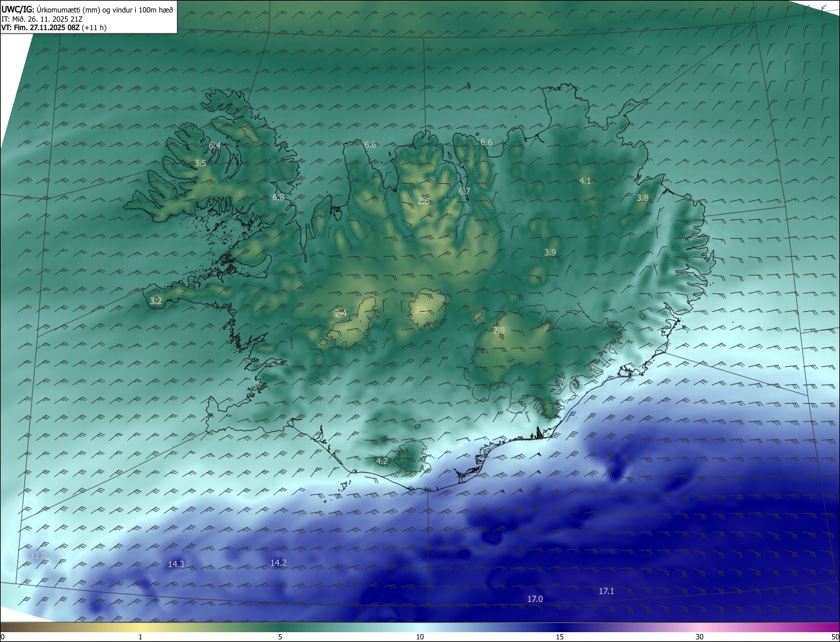The image size is (840, 642).
Task: Click the 6.4 value in the Westfjords
Action: (x=215, y=145)
